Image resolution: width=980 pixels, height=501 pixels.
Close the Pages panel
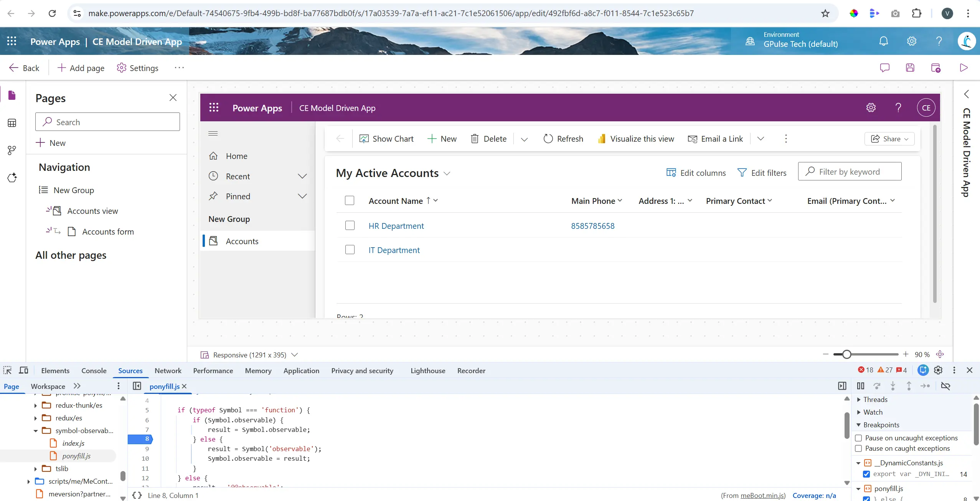[x=173, y=98]
